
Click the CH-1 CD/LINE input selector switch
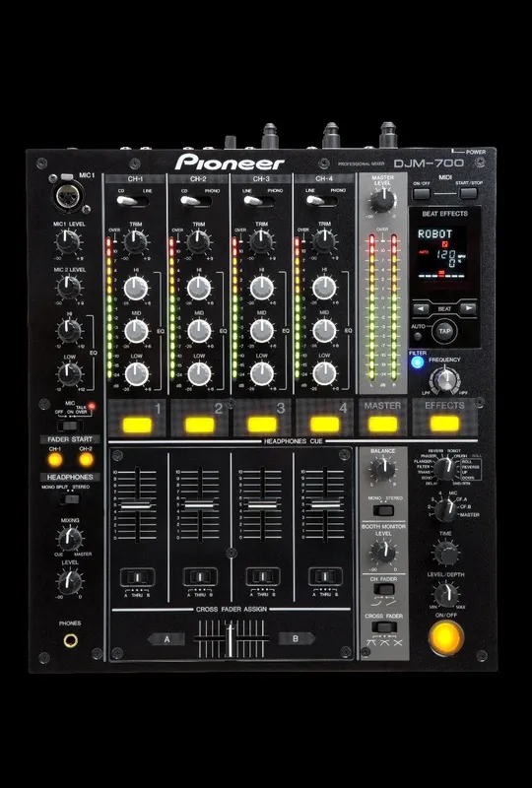[x=133, y=201]
